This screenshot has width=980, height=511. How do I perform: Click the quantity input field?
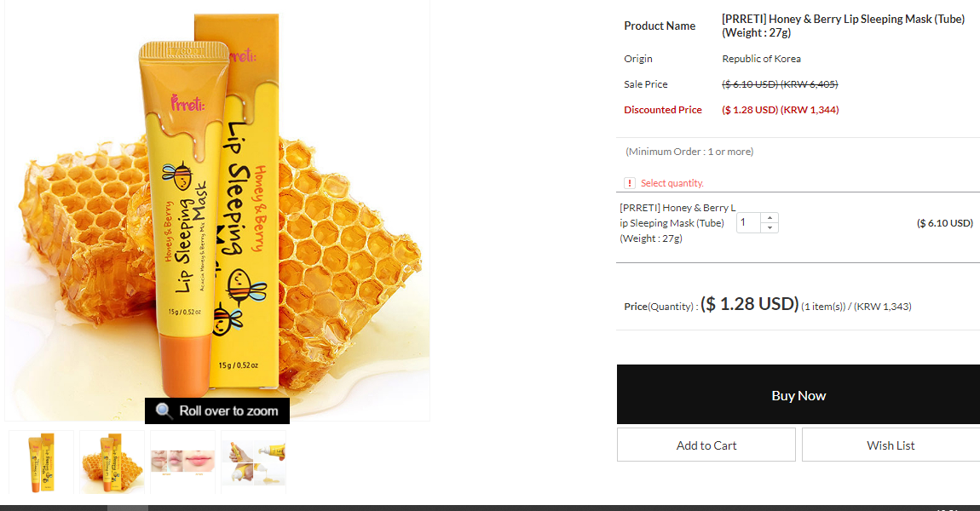point(748,223)
